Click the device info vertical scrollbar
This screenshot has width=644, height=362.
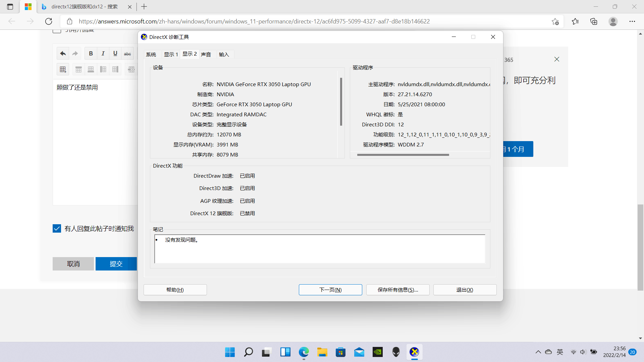pos(341,102)
